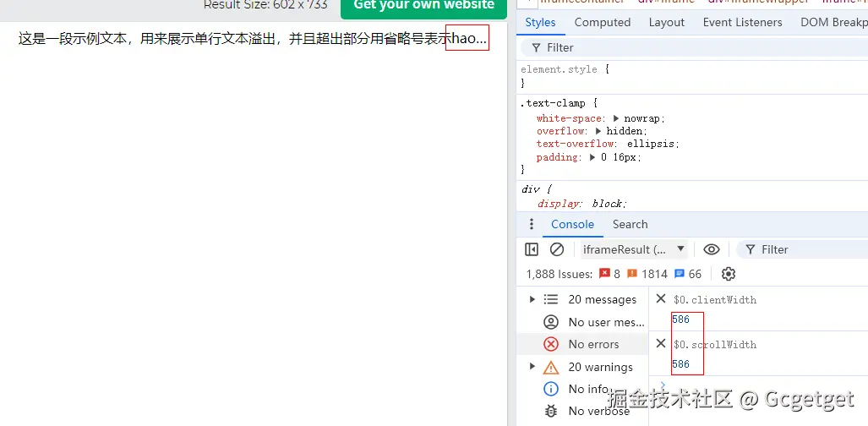Clear the console with the ban icon
Image resolution: width=868 pixels, height=426 pixels.
(557, 250)
